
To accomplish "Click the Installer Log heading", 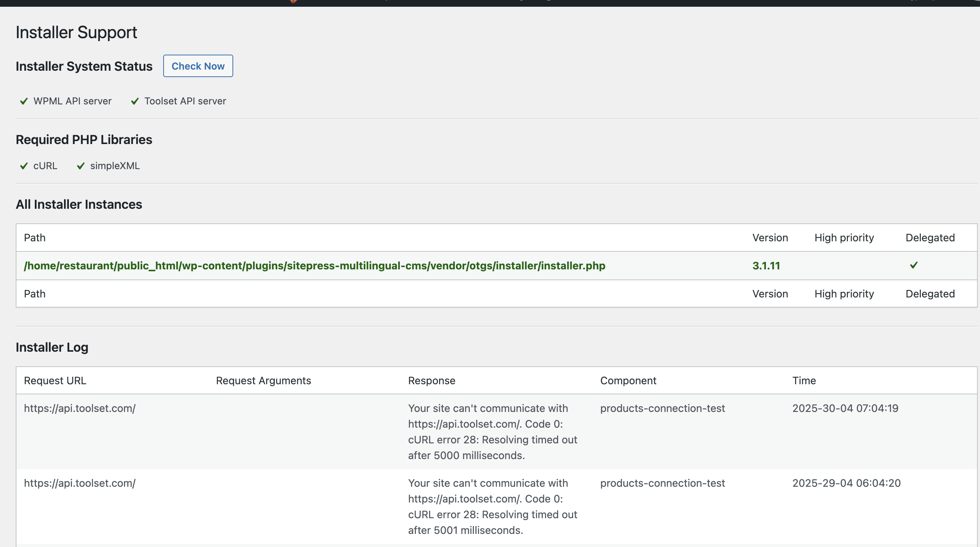I will point(52,348).
